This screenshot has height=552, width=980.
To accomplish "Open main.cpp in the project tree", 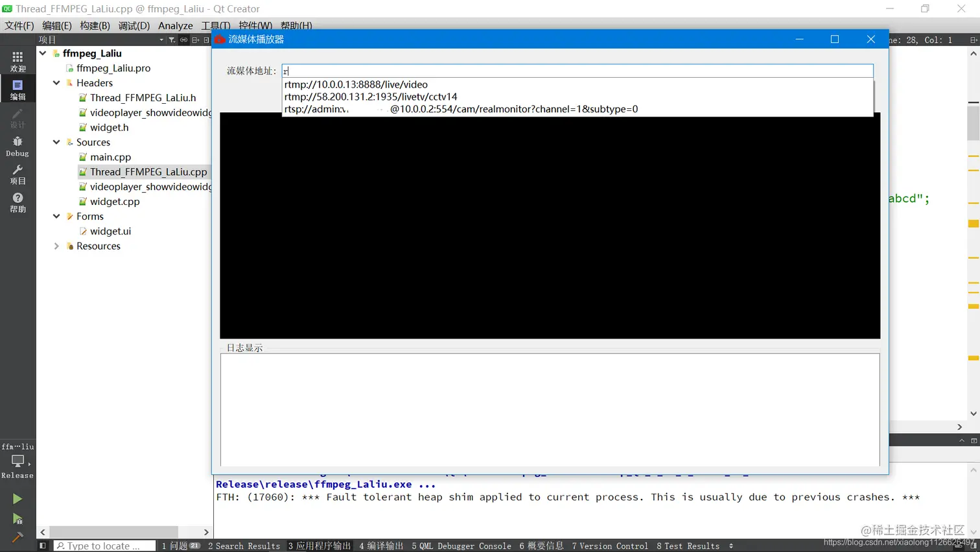I will 110,157.
